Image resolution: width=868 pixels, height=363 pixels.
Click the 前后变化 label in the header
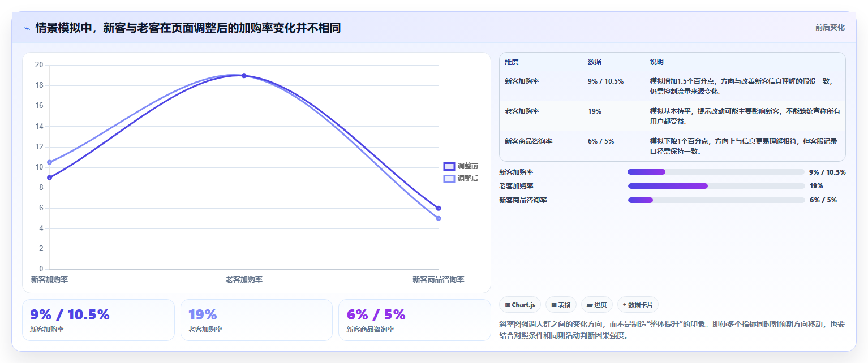coord(830,27)
